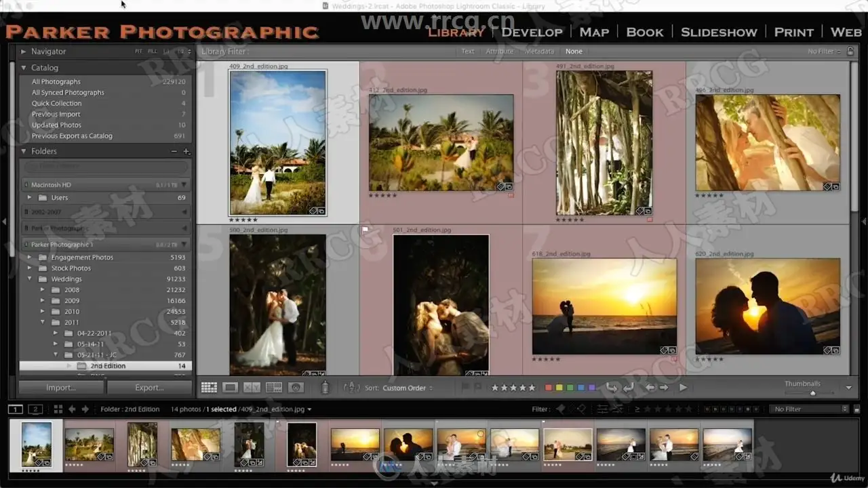Open the Sort order dropdown
868x488 pixels.
click(408, 388)
